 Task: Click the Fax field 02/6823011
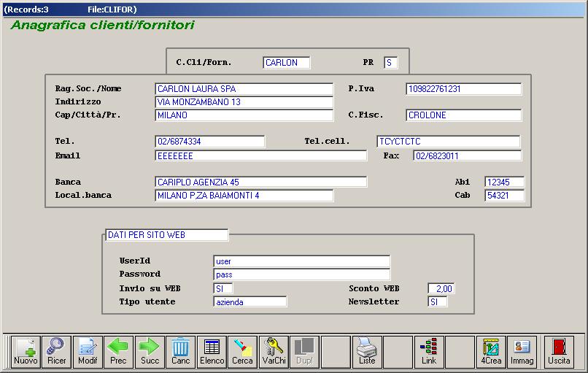tap(467, 155)
